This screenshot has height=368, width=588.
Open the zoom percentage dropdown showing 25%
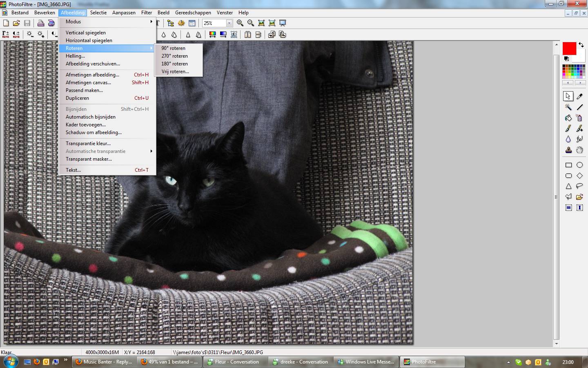click(x=229, y=23)
